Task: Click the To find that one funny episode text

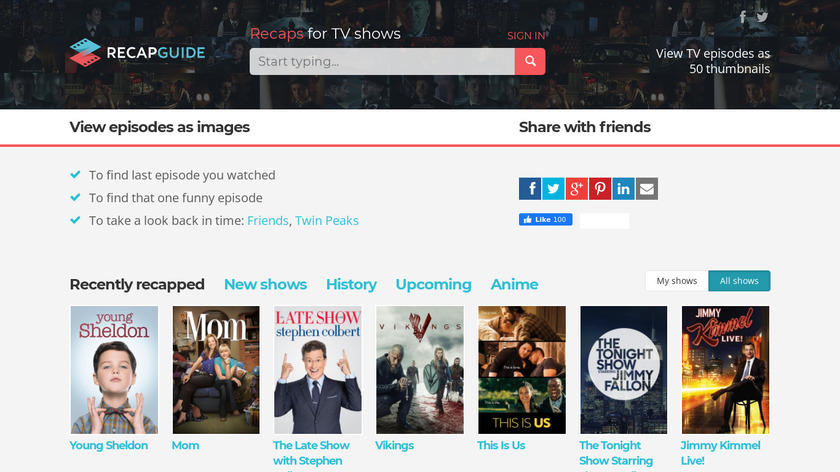Action: 176,198
